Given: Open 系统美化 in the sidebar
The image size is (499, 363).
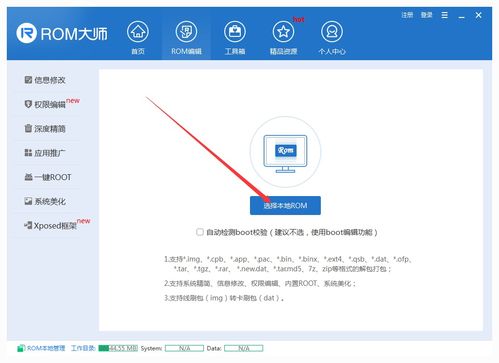Looking at the screenshot, I should point(45,201).
